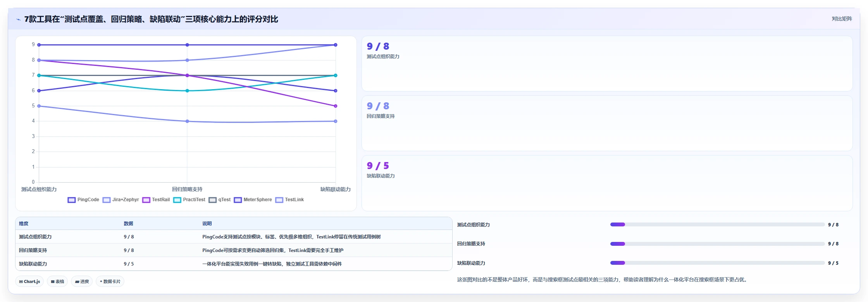Click the 缺陷联动能力 x-axis label
This screenshot has height=302, width=868.
336,190
